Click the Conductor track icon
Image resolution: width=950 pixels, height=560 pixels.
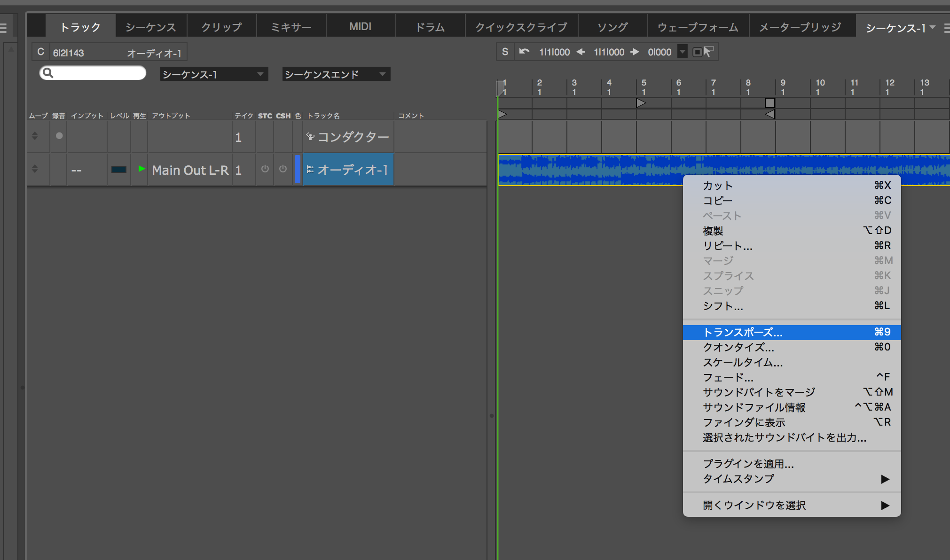(x=310, y=137)
